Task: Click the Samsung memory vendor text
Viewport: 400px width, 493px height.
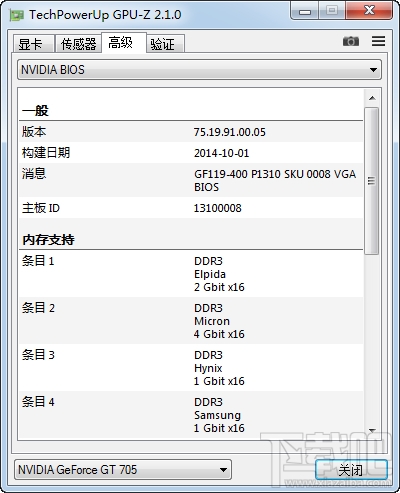Action: [217, 415]
